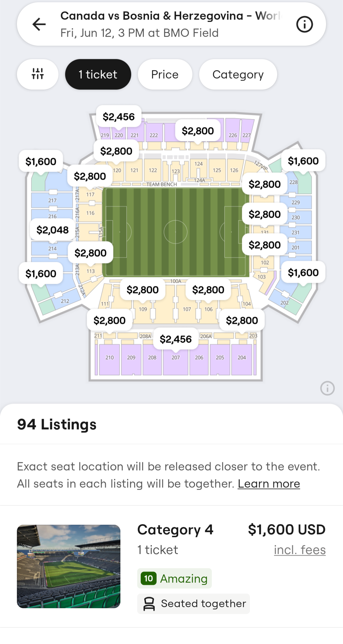Select section 207 on the stadium map
This screenshot has height=644, width=343.
click(176, 361)
